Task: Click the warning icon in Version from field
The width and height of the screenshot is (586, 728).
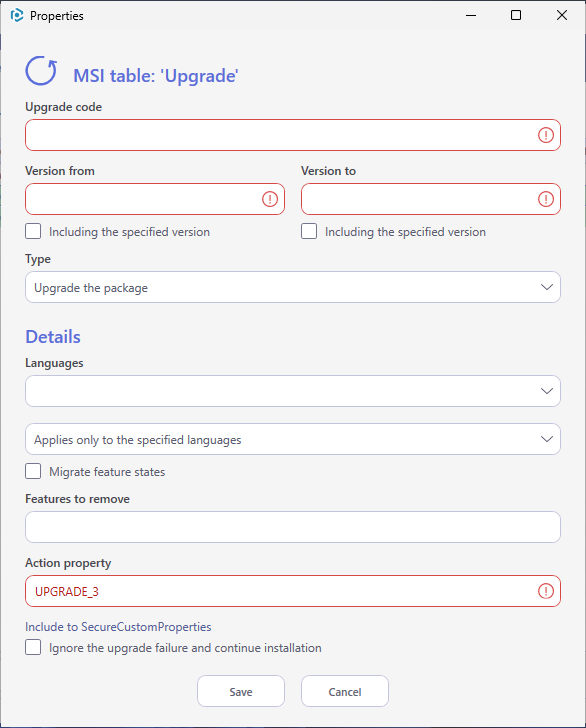Action: (270, 199)
